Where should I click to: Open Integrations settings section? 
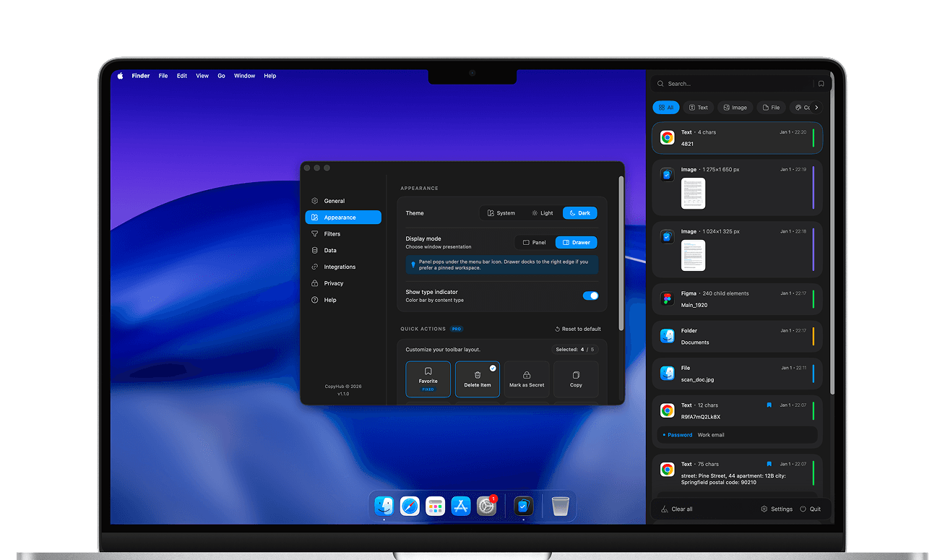click(343, 267)
